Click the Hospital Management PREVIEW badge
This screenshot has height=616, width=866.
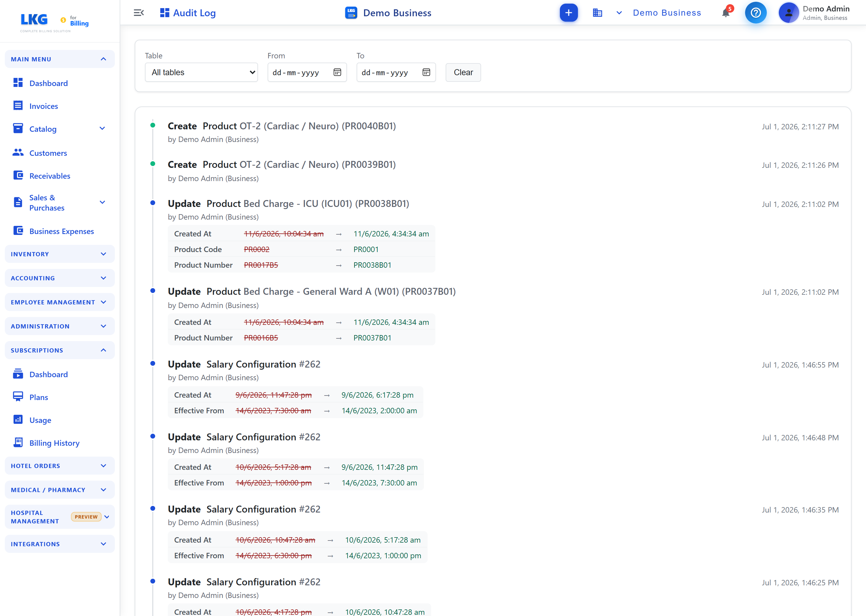(86, 517)
